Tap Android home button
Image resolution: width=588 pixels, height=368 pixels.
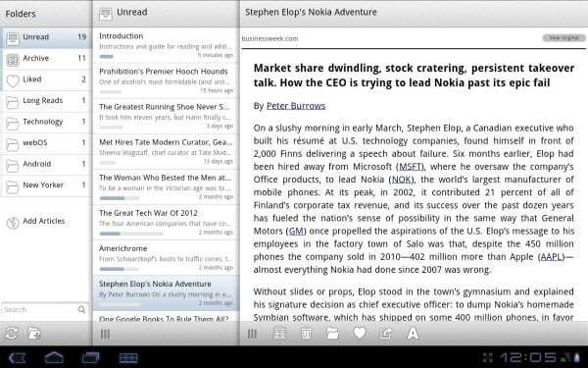pos(54,357)
